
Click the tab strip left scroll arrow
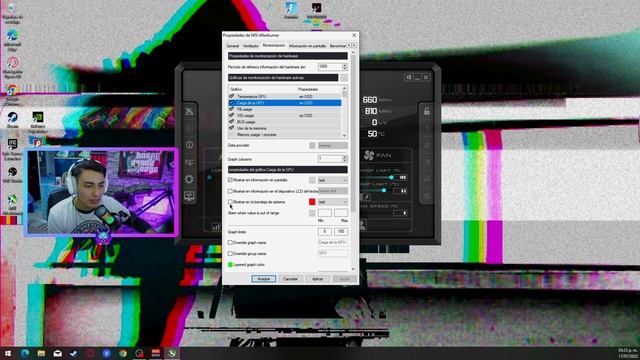pos(349,45)
